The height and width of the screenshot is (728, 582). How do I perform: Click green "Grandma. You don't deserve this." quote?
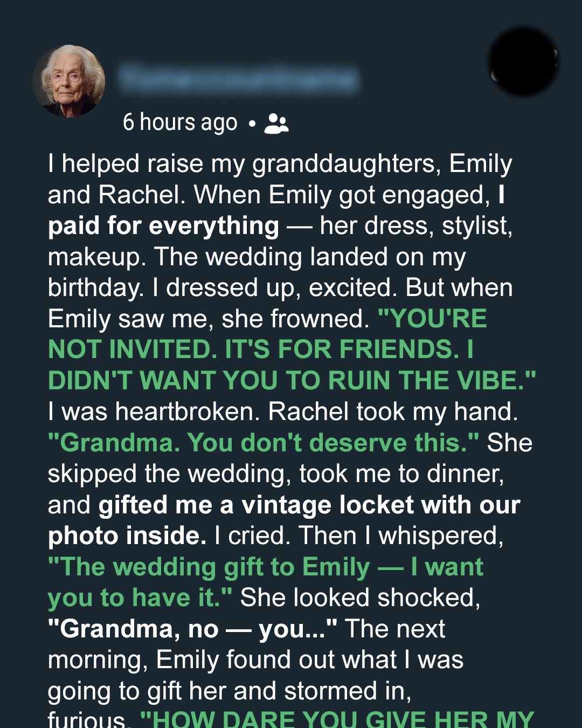(x=263, y=443)
